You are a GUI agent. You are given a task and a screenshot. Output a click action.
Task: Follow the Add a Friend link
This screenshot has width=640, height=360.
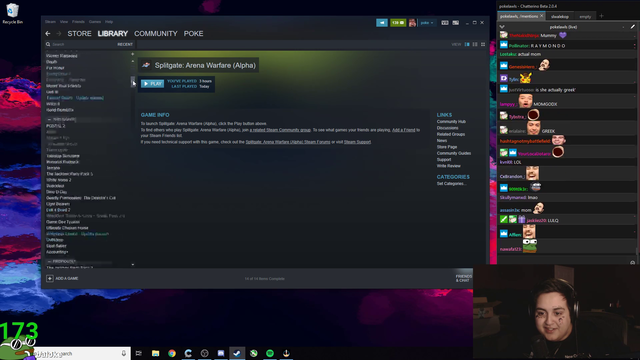click(x=403, y=130)
